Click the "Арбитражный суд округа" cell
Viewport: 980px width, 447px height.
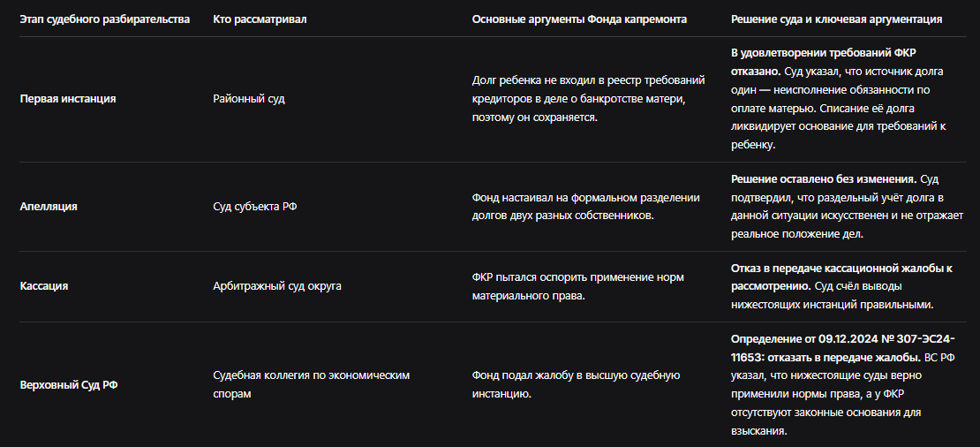tap(277, 286)
